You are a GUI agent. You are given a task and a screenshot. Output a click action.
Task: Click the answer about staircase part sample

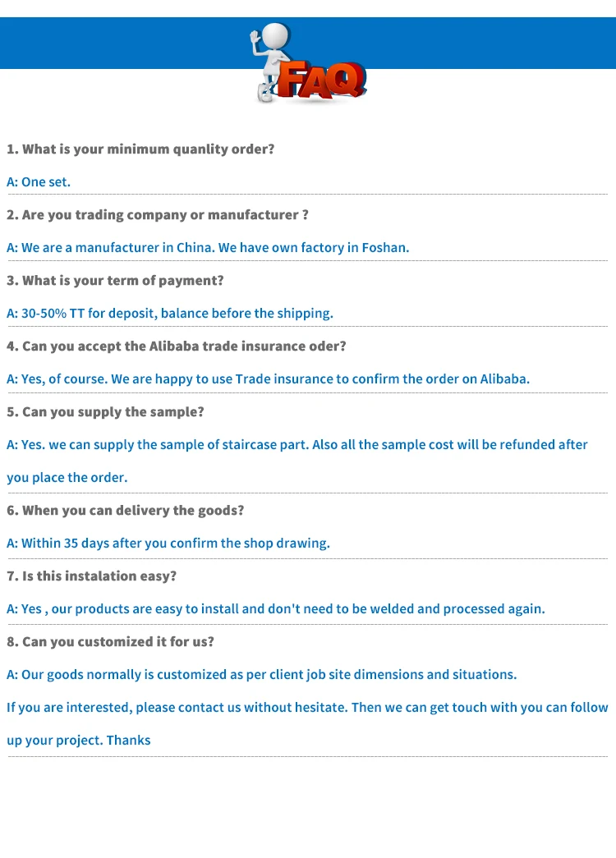(x=297, y=445)
